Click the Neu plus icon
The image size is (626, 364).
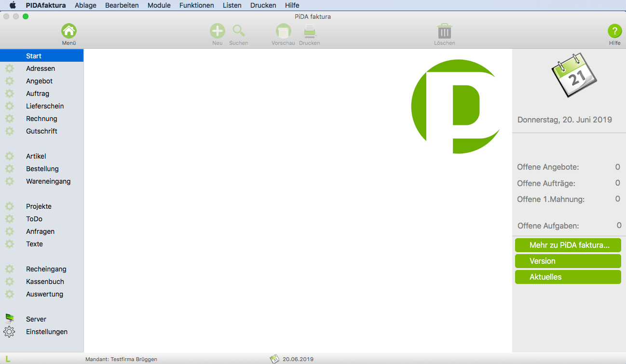[218, 31]
